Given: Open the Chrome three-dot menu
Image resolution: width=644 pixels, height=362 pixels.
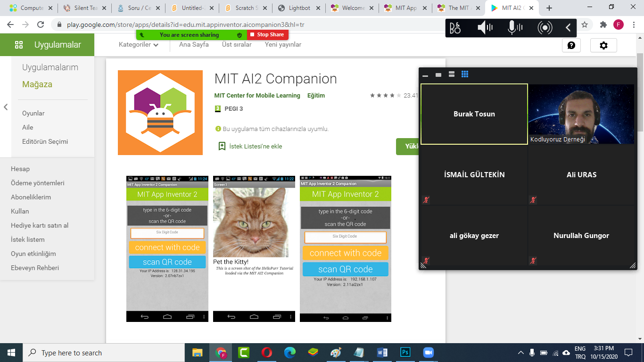Looking at the screenshot, I should click(634, 25).
